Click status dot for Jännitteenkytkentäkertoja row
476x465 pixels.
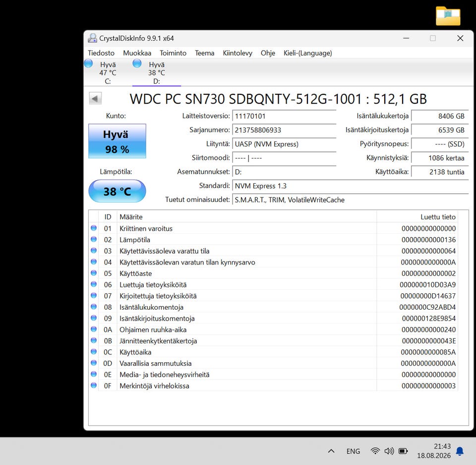coord(94,340)
